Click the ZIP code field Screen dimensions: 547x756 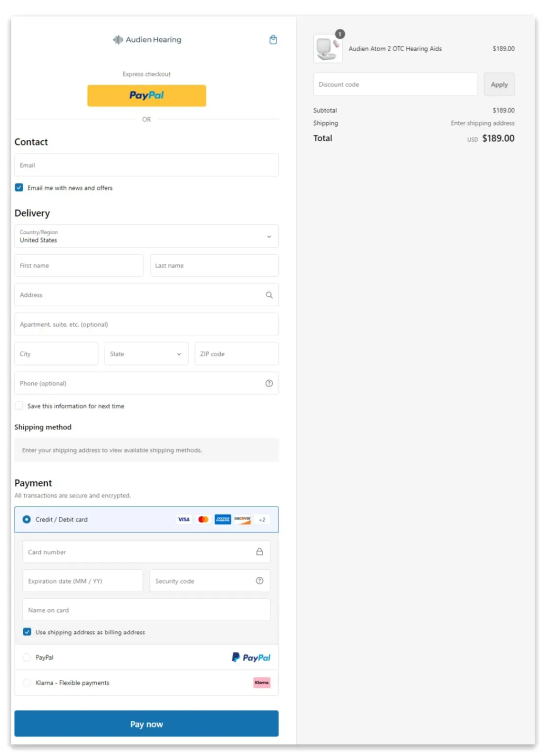pyautogui.click(x=237, y=354)
